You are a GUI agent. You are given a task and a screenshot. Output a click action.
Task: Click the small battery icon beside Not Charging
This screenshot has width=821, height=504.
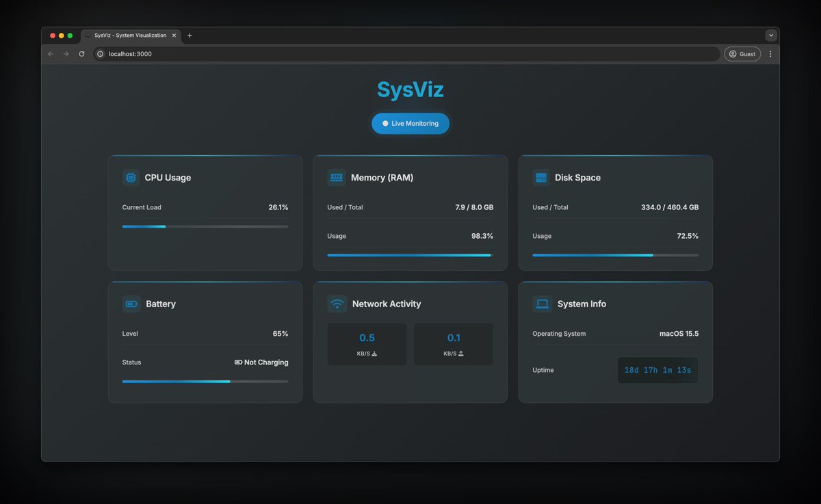[238, 362]
